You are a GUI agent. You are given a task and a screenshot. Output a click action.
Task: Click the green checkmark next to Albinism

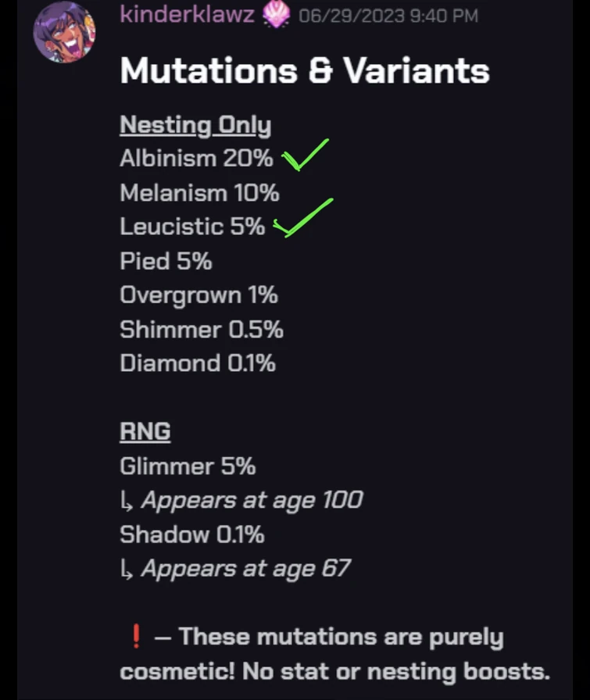point(306,155)
